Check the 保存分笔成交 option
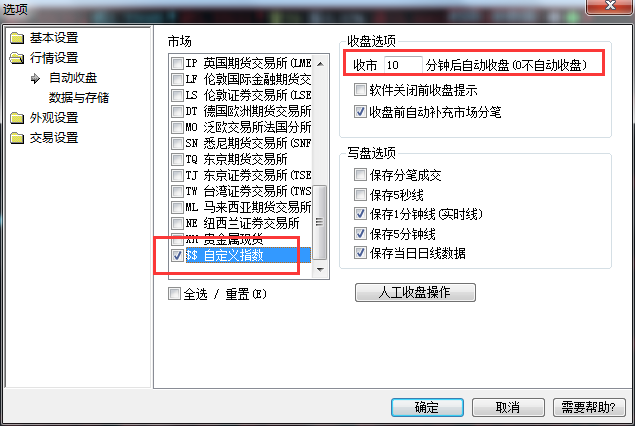 [360, 175]
